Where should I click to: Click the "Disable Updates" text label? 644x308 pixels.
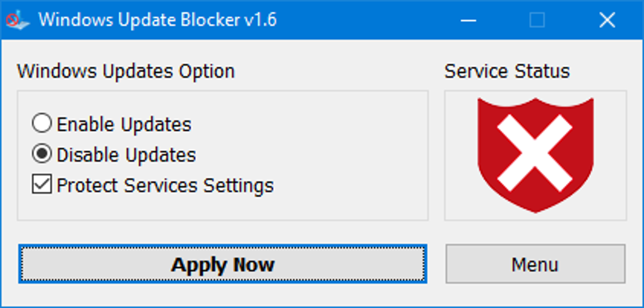pos(126,155)
